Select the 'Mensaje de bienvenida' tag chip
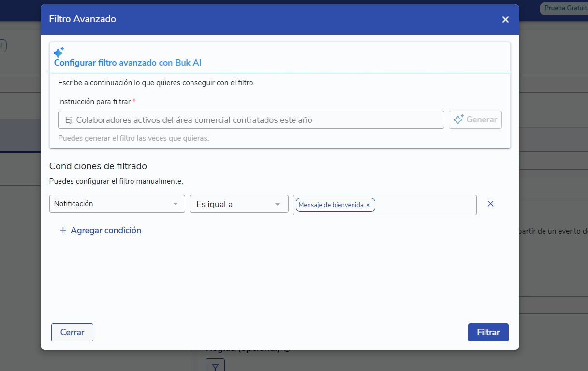The image size is (588, 371). click(x=331, y=205)
